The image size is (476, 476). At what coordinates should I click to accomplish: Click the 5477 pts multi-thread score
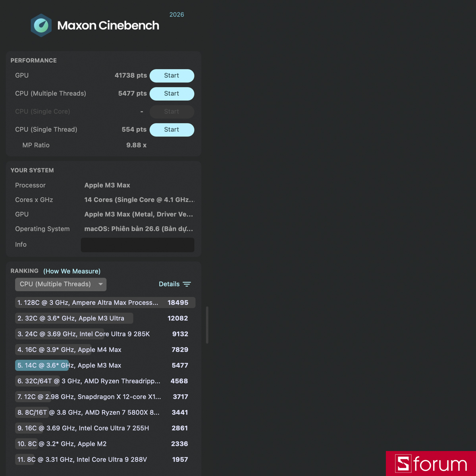point(132,94)
